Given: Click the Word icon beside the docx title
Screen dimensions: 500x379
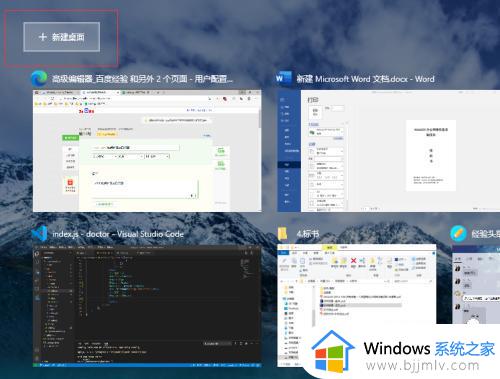Looking at the screenshot, I should point(284,79).
